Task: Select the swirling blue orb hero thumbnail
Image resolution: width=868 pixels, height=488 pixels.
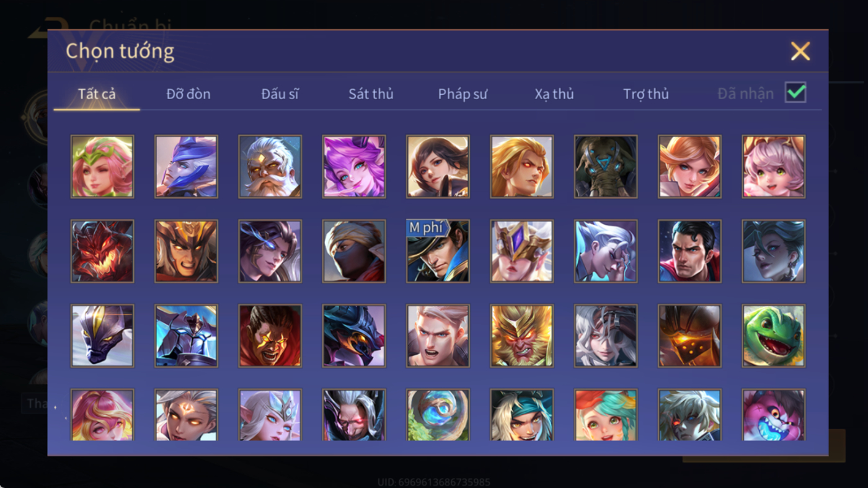Action: 438,415
